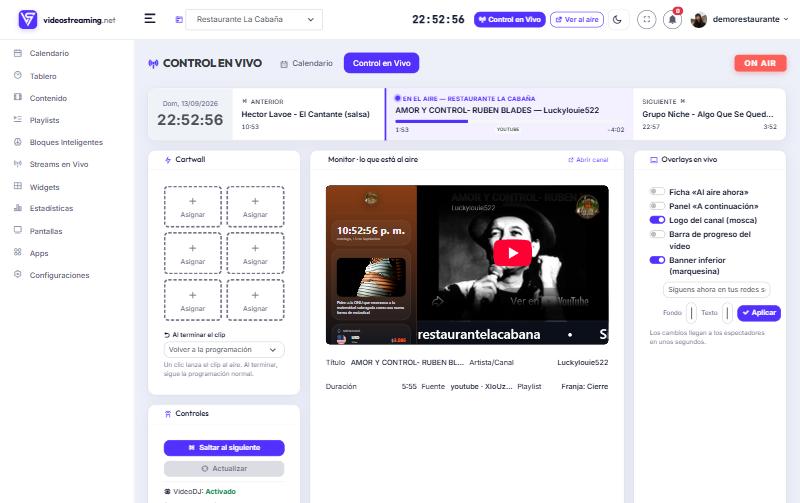Open Calendario in the sidebar
This screenshot has height=503, width=800.
49,53
